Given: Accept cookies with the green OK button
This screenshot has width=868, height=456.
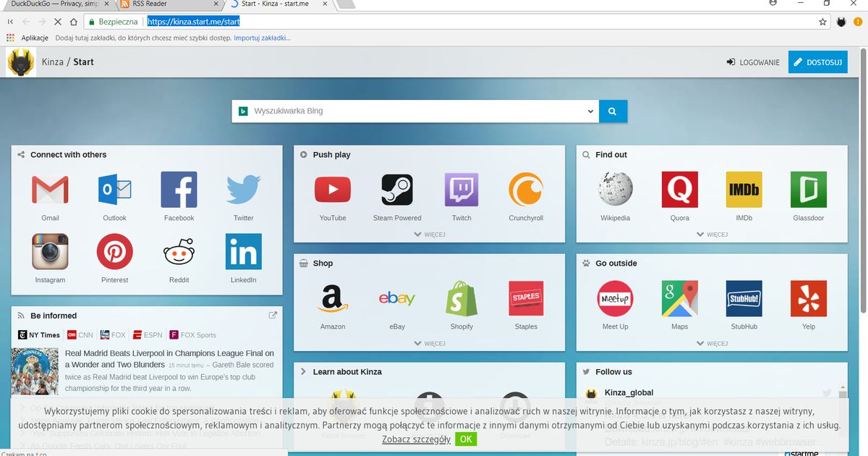Looking at the screenshot, I should (466, 439).
